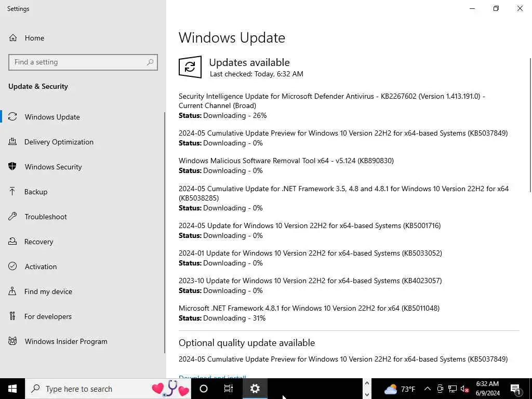Navigate to Recovery settings
532x399 pixels.
pyautogui.click(x=83, y=242)
